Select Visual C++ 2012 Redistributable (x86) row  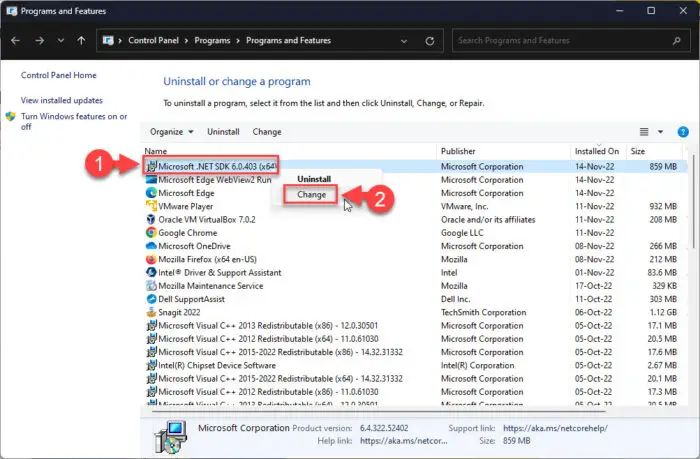[x=413, y=392]
